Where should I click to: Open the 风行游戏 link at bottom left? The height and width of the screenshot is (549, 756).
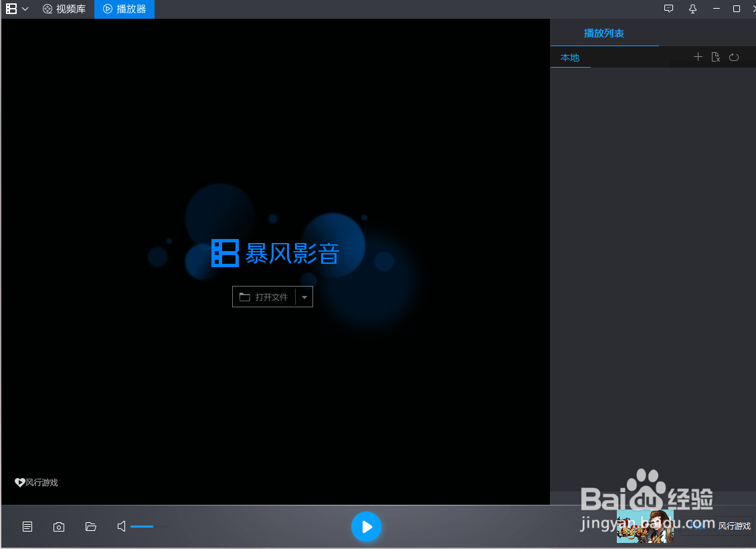tap(36, 483)
